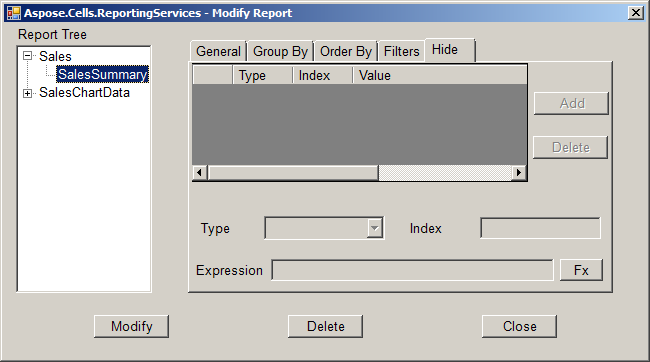Select SalesSummary in the Report Tree
Image resolution: width=650 pixels, height=362 pixels.
102,74
